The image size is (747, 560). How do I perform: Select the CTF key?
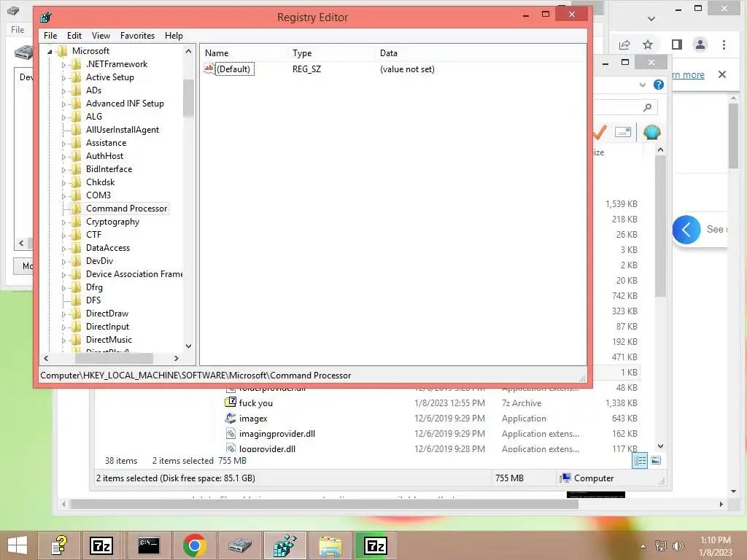click(x=93, y=235)
